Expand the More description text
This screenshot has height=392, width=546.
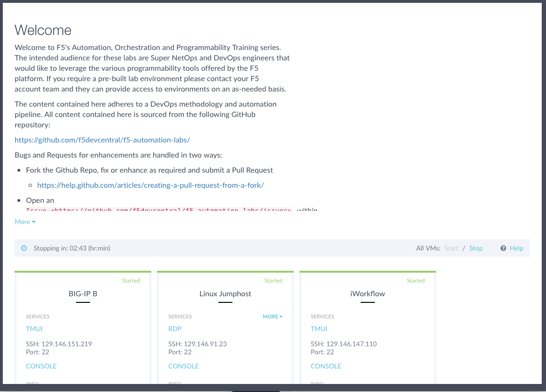[25, 222]
